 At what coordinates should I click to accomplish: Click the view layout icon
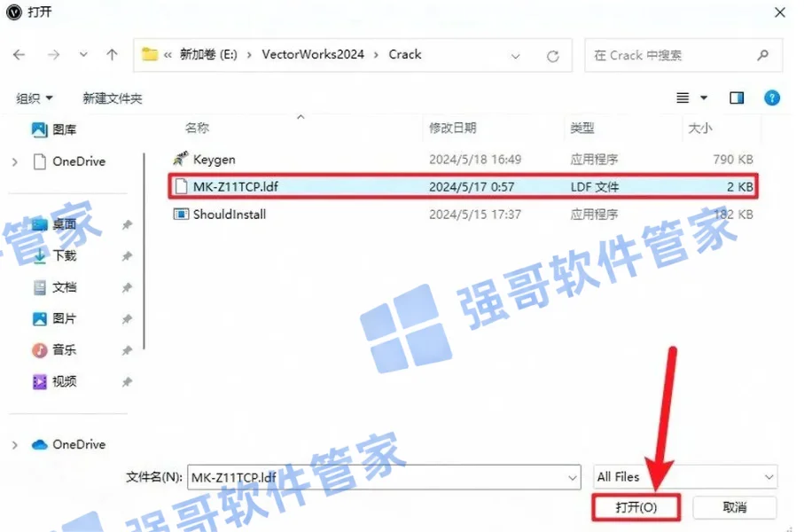[x=683, y=98]
